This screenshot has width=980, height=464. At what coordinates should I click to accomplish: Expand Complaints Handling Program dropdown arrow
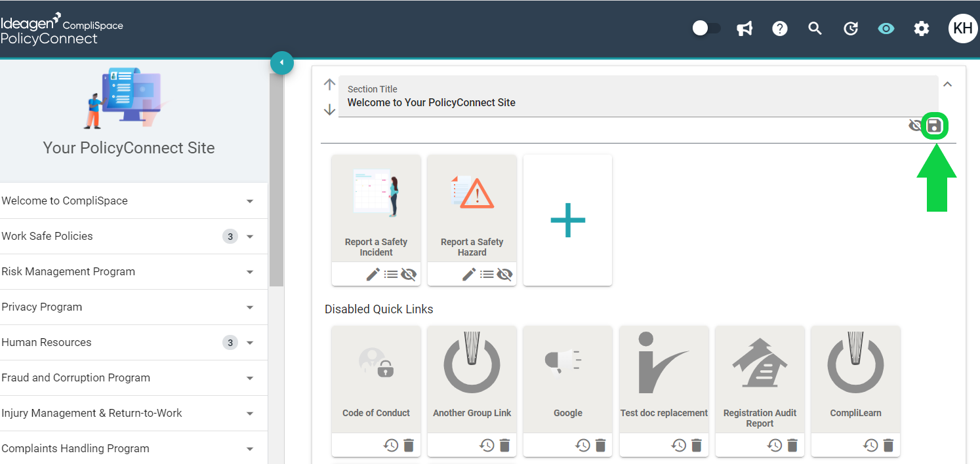[x=250, y=449]
